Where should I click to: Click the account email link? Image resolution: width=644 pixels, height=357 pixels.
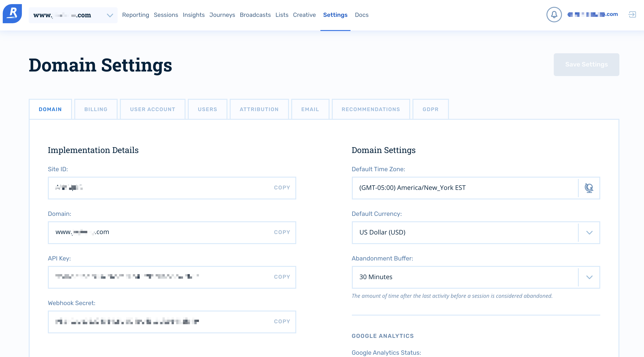[x=592, y=15]
